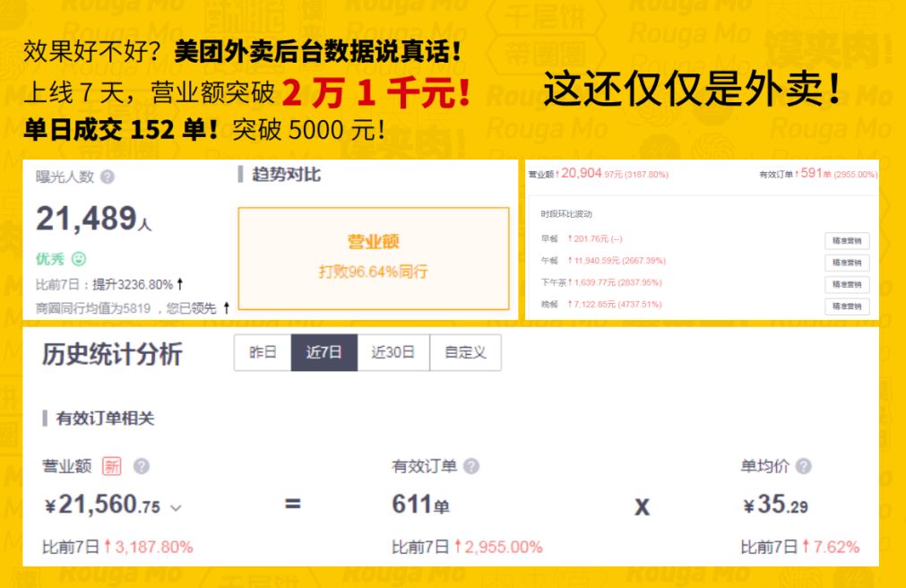Click 精准营销 button in the 下午茶 row
This screenshot has width=906, height=588.
point(847,284)
